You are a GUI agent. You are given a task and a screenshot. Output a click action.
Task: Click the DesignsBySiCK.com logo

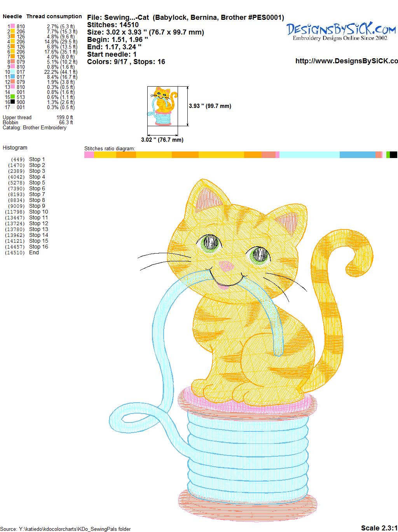[x=341, y=31]
